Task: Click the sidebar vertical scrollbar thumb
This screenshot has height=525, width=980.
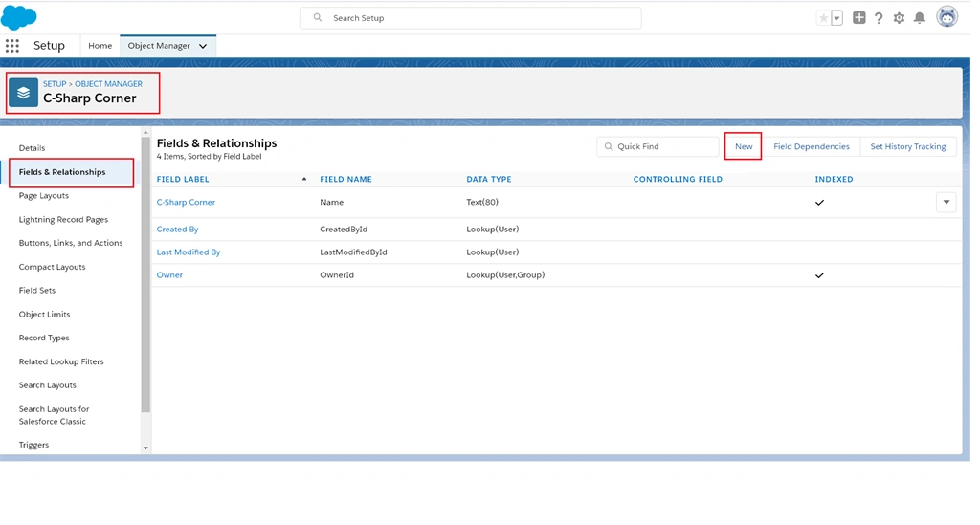Action: point(145,274)
